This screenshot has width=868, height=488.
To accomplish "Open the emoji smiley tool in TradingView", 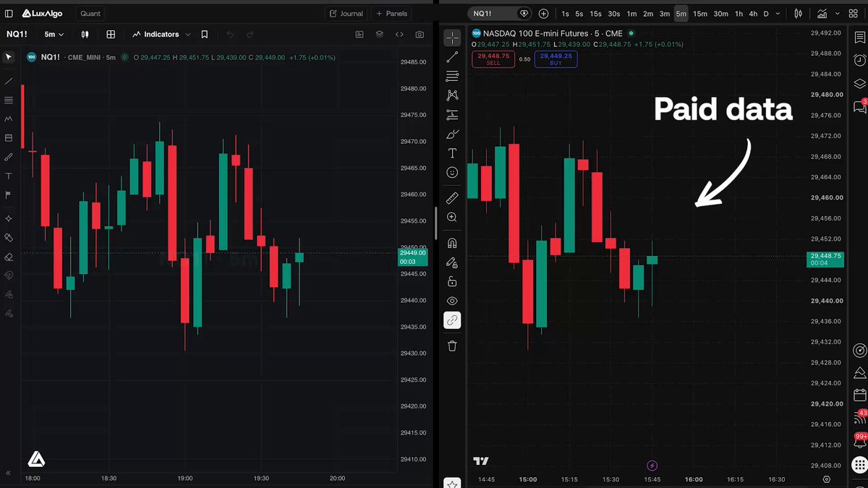I will coord(452,173).
